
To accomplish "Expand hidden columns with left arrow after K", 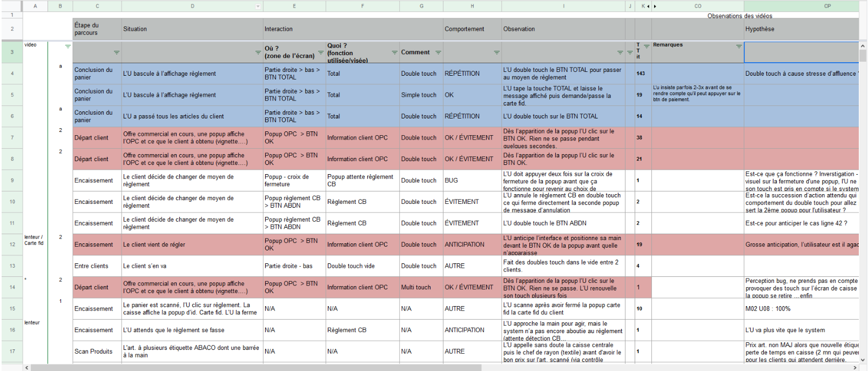I will 648,6.
